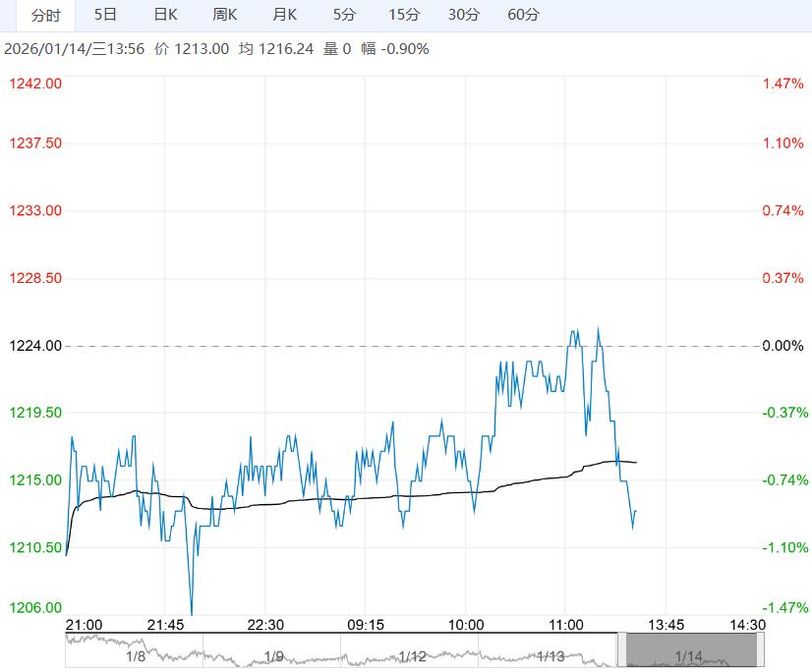Open the 5日 five-day chart tab
The height and width of the screenshot is (672, 812).
click(105, 15)
